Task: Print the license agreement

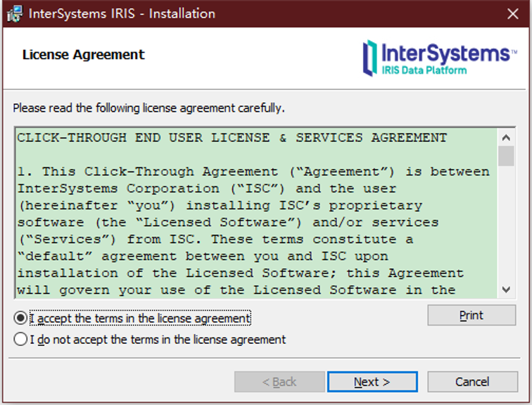Action: point(471,316)
